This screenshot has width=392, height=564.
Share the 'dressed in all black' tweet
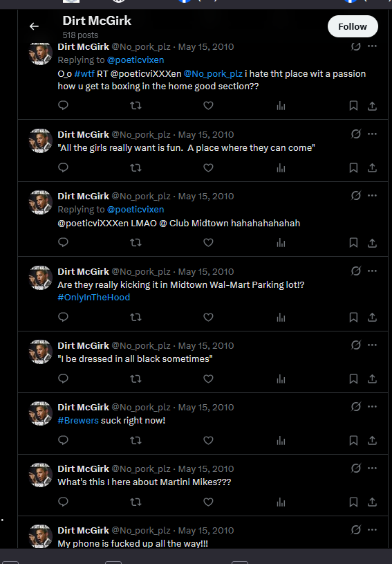tap(372, 379)
